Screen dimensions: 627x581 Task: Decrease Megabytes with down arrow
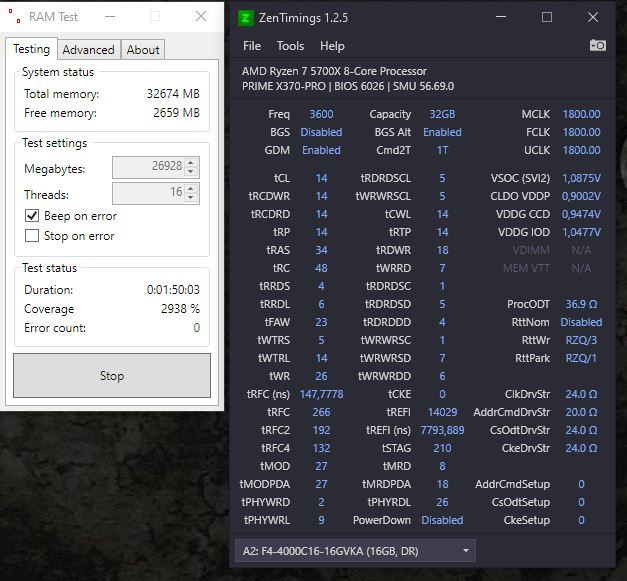191,171
